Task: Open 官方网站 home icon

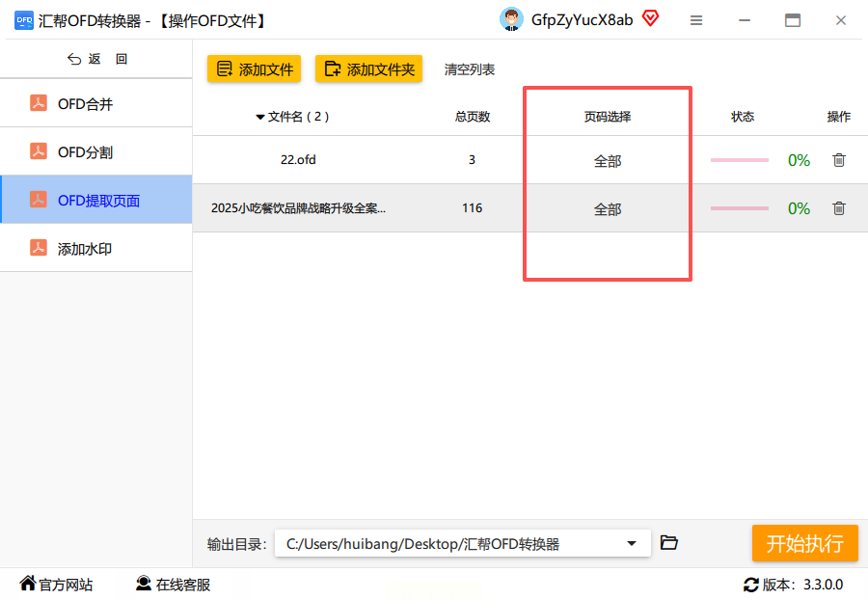Action: pos(28,583)
